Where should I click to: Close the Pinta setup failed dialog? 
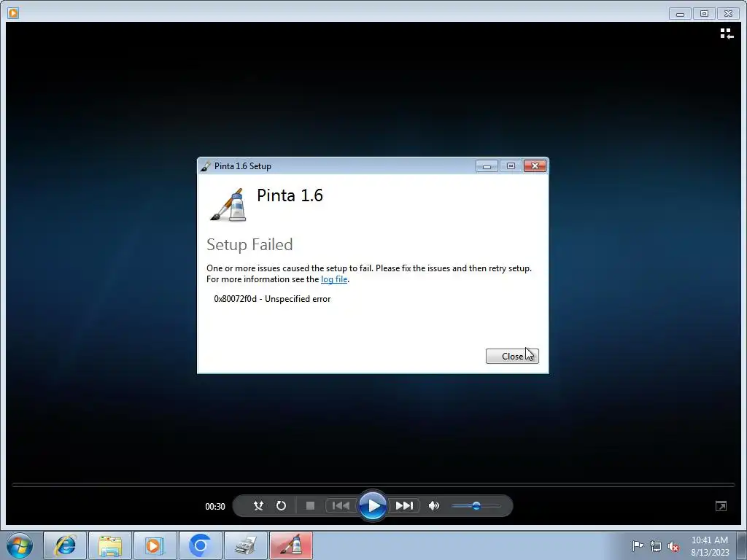click(512, 356)
